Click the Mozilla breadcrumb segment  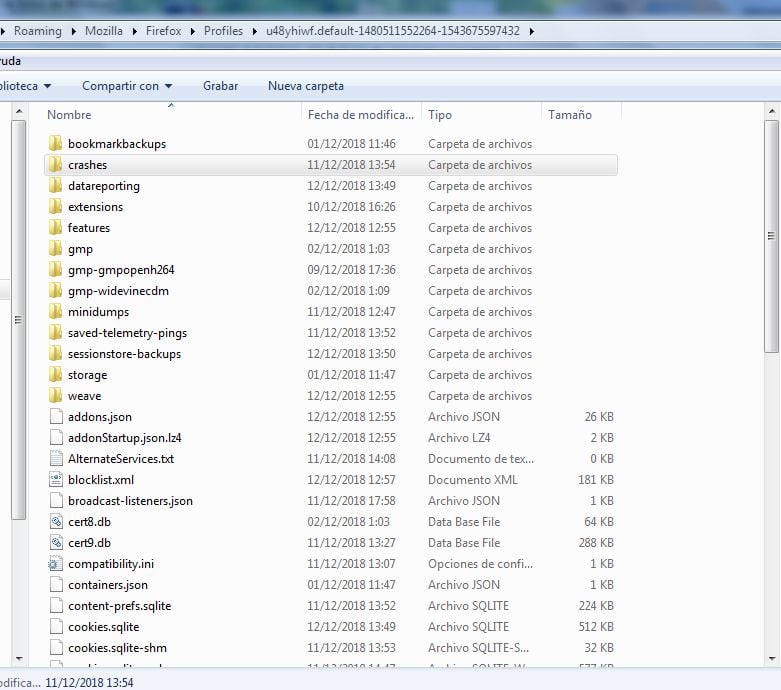(x=103, y=31)
